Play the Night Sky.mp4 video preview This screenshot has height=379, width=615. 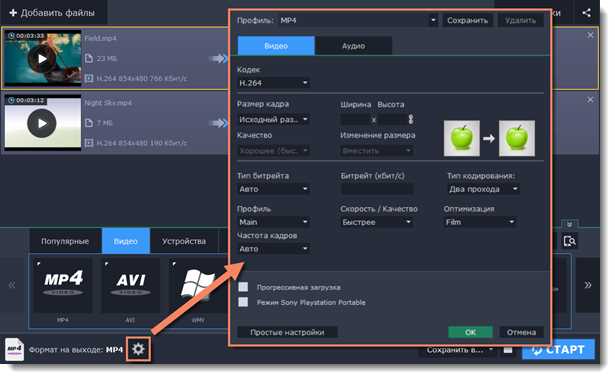[42, 123]
